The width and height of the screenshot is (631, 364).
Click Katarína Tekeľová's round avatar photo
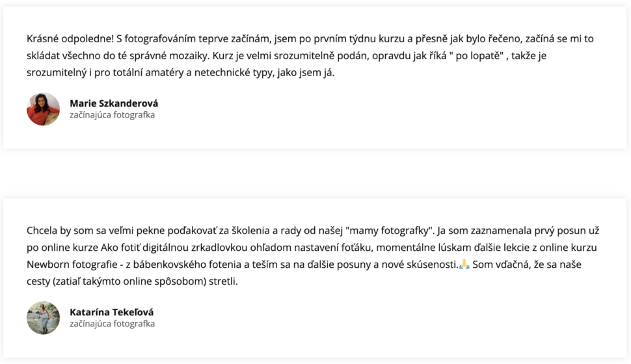coord(43,318)
